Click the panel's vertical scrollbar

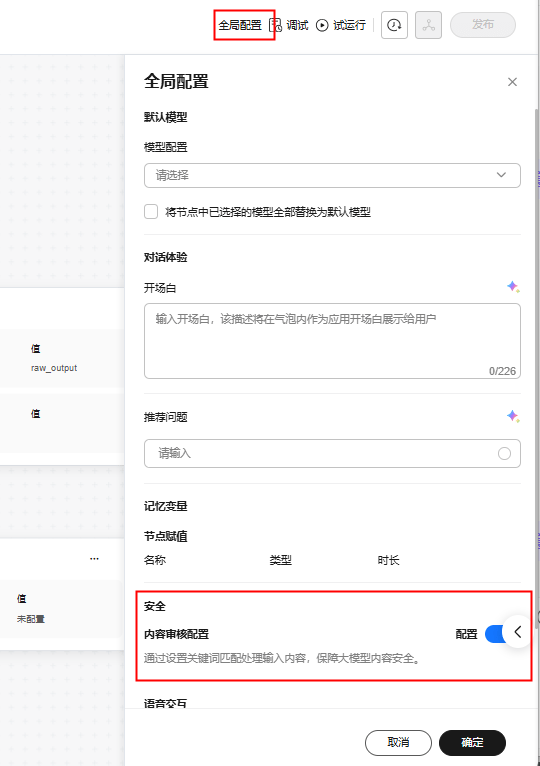[537, 369]
